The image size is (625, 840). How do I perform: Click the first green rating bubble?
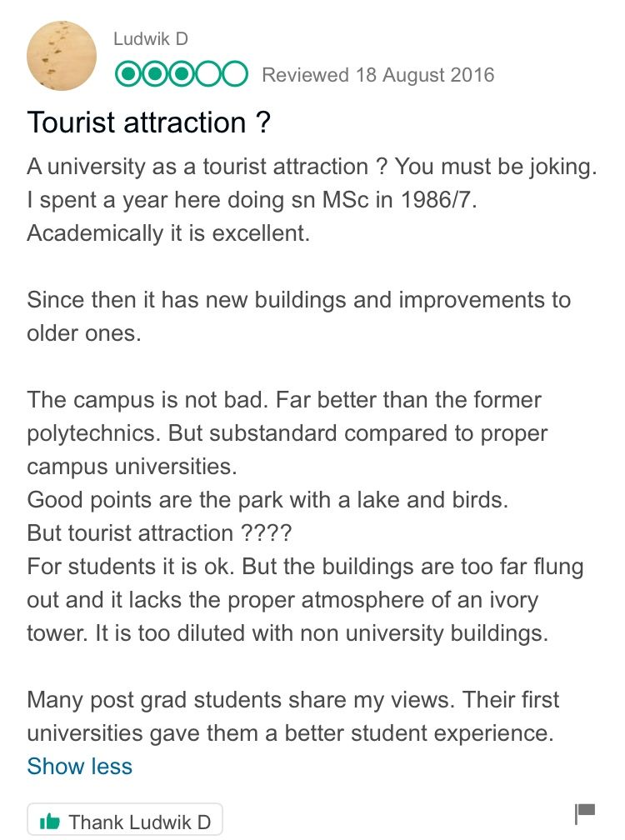pos(128,74)
